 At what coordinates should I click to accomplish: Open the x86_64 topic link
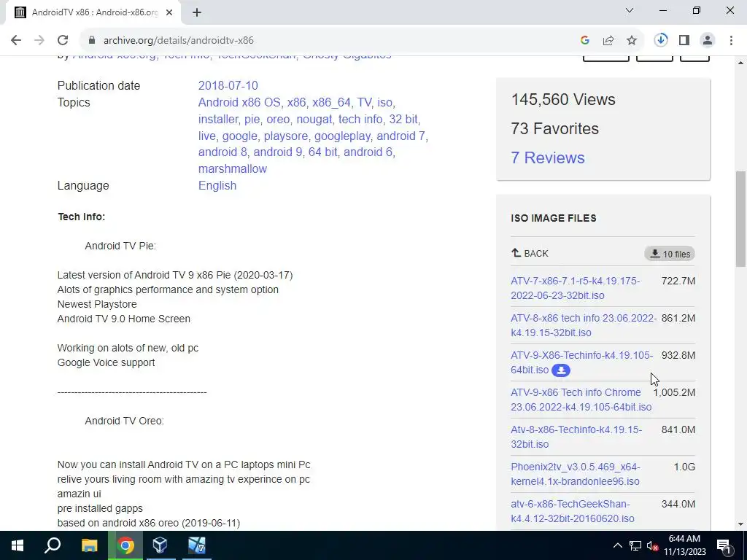[331, 102]
